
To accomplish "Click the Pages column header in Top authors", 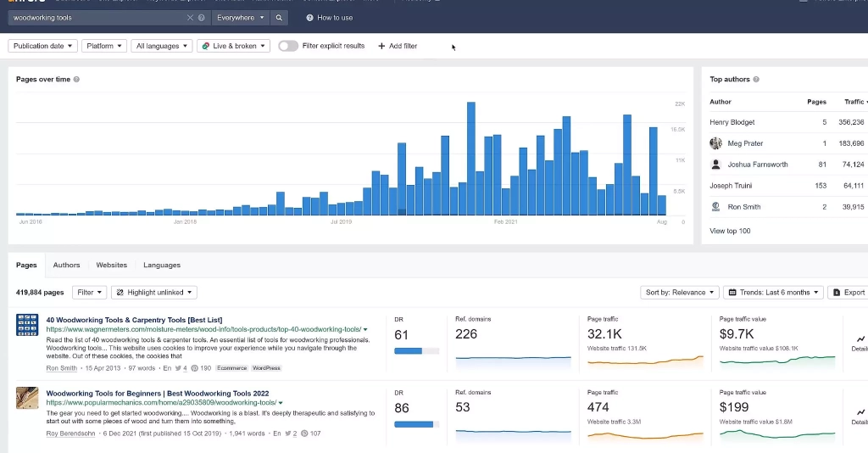I will point(816,102).
